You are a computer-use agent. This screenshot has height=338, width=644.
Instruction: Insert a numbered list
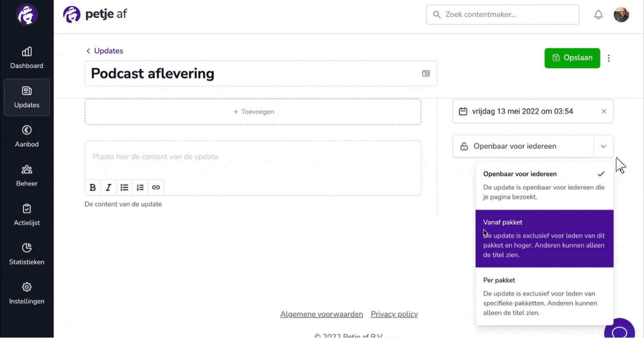140,187
